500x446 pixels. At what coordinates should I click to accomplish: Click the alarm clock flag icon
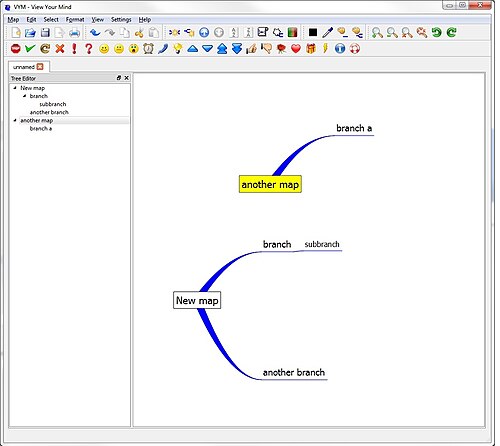pos(148,49)
